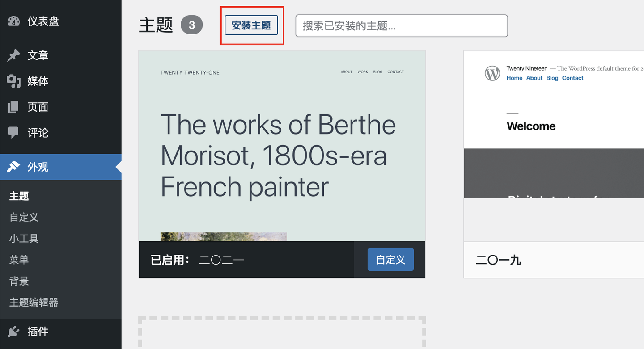This screenshot has height=349, width=644.
Task: Select the 主题 submenu entry
Action: point(19,196)
